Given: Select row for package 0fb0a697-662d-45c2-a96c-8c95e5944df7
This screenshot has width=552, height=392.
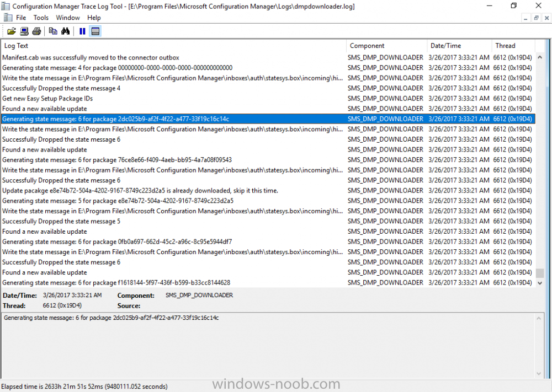Looking at the screenshot, I should 268,242.
